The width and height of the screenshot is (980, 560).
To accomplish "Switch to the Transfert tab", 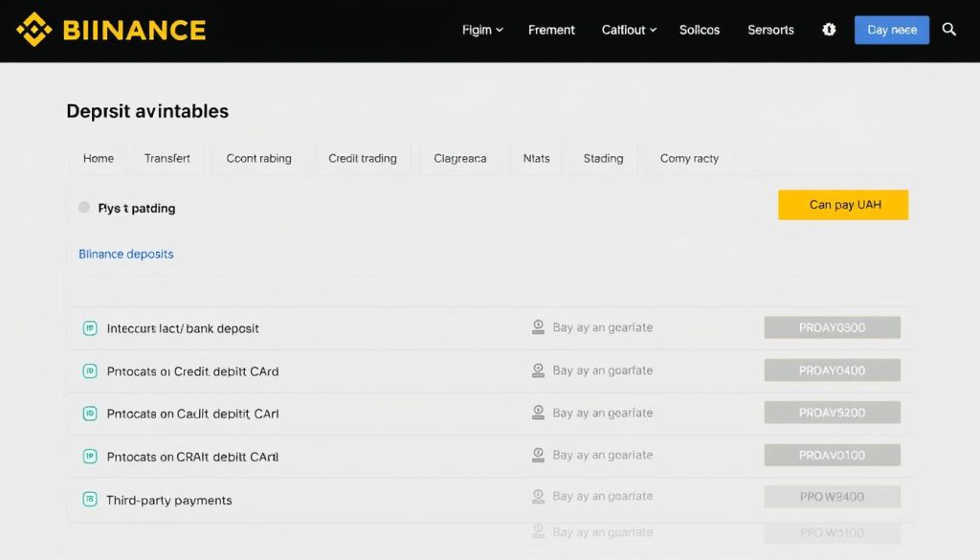I will tap(167, 159).
